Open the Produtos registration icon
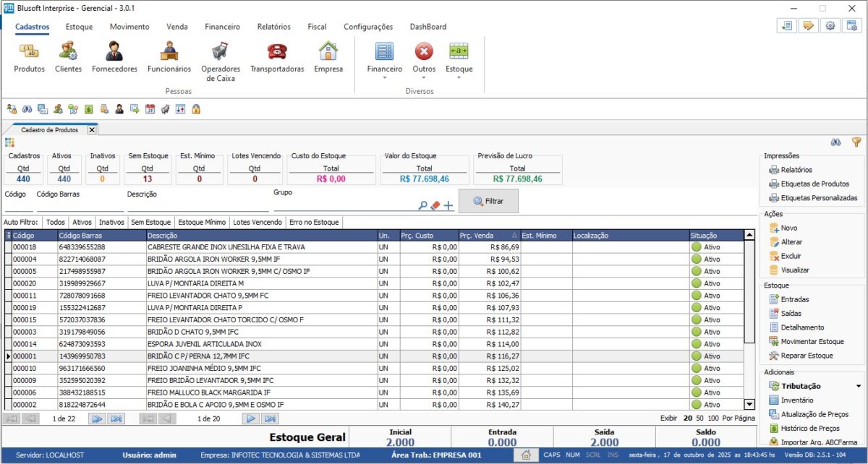Viewport: 868px width, 464px height. [29, 52]
